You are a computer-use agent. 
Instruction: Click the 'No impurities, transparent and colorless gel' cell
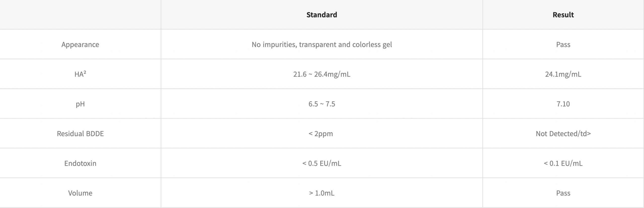click(321, 44)
